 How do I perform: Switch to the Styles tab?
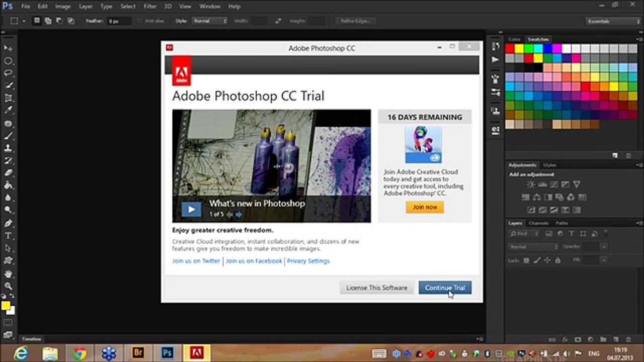[549, 165]
